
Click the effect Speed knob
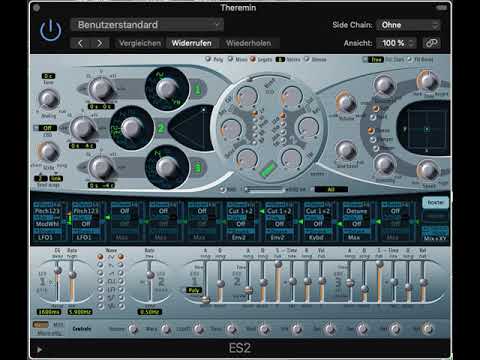pyautogui.click(x=428, y=170)
